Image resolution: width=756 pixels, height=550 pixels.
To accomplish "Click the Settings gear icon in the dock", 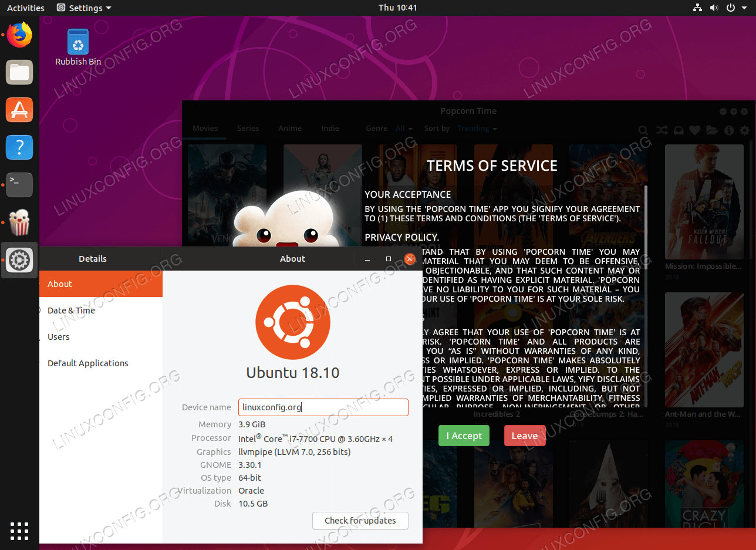I will [19, 259].
